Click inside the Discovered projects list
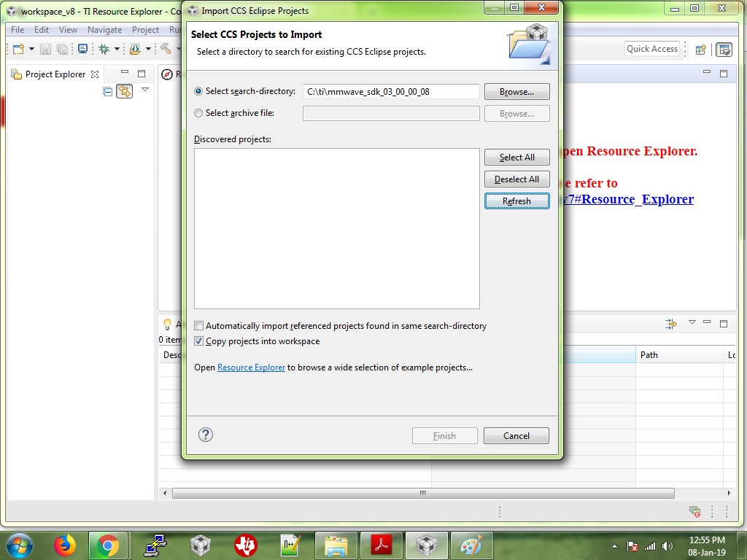Screen dimensions: 747x560 [x=337, y=228]
